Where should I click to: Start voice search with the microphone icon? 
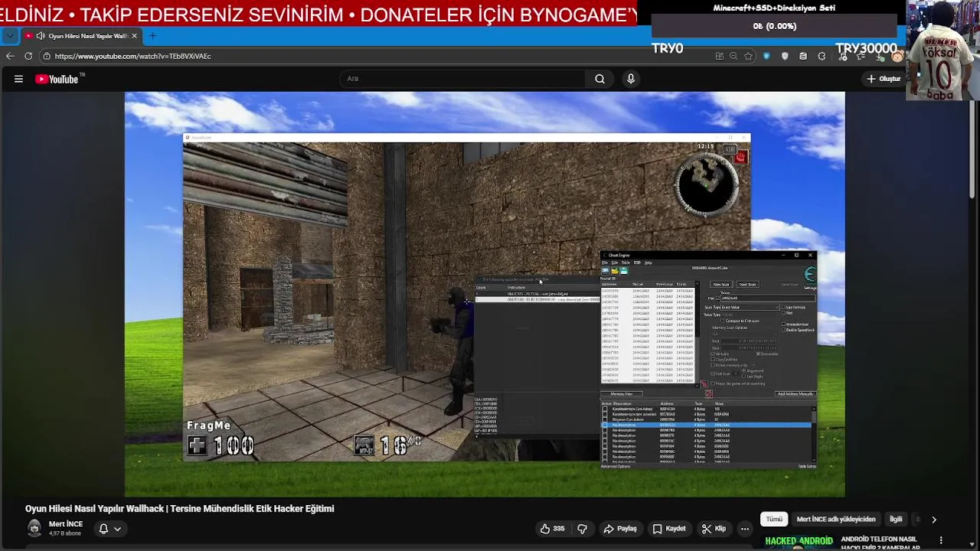(631, 79)
